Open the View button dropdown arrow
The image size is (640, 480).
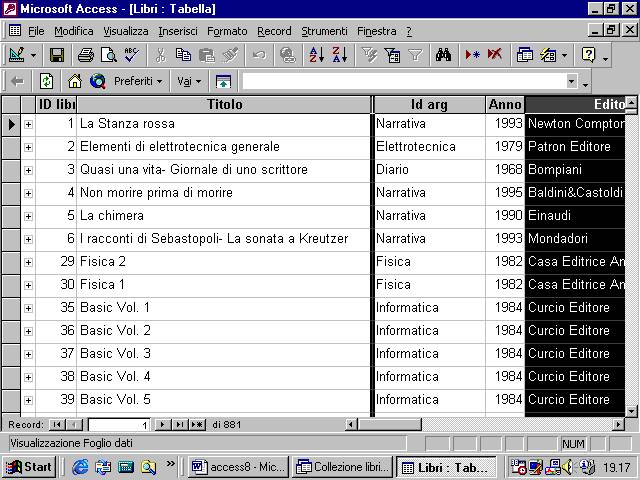point(33,55)
